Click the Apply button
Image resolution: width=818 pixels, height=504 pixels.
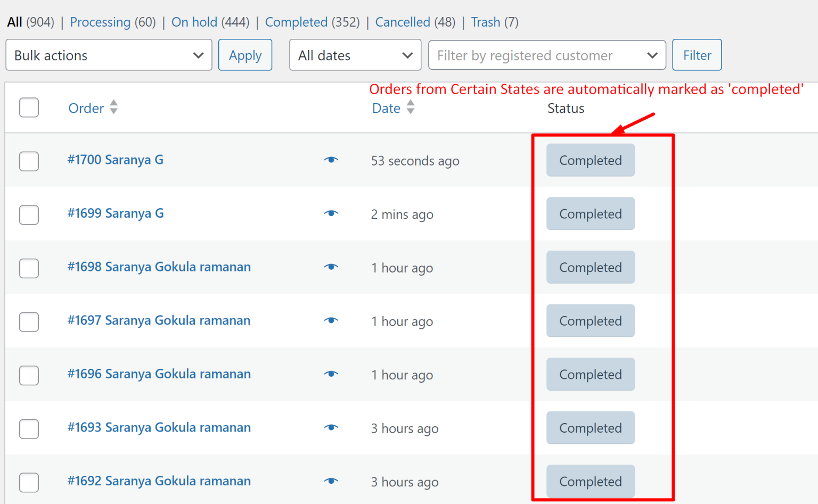(245, 55)
